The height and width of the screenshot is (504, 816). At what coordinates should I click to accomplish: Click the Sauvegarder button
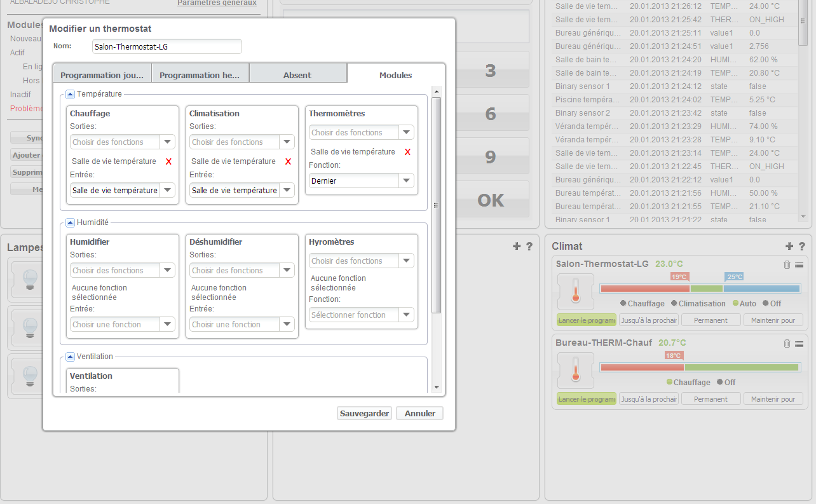364,413
